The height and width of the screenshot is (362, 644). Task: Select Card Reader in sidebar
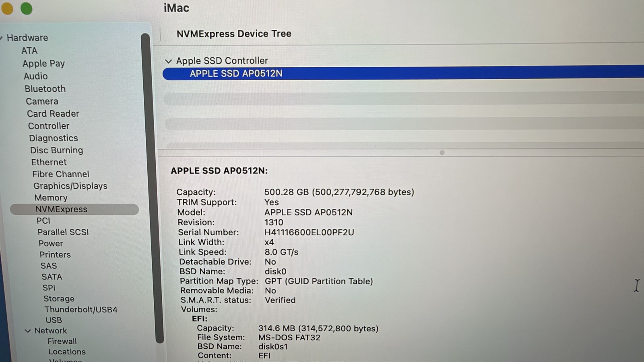53,113
